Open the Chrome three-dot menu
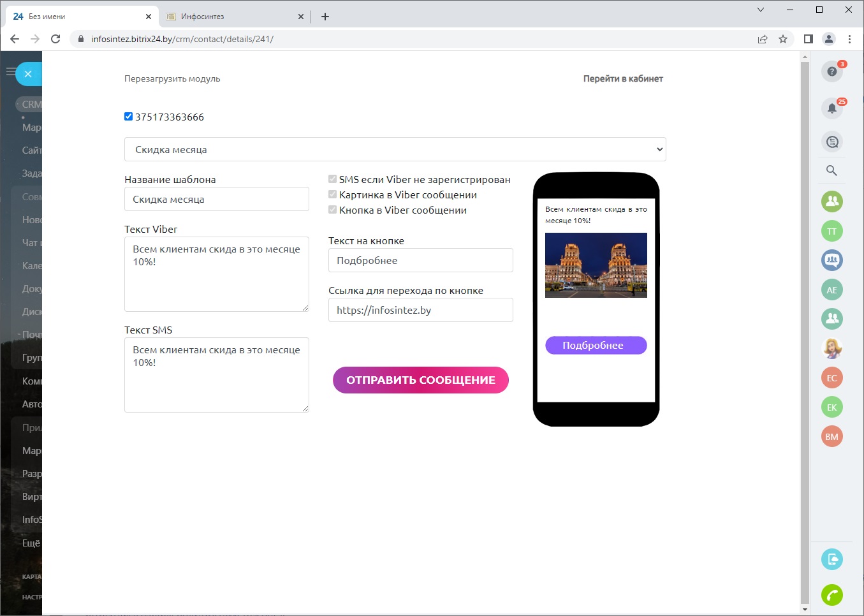The width and height of the screenshot is (864, 616). coord(849,39)
